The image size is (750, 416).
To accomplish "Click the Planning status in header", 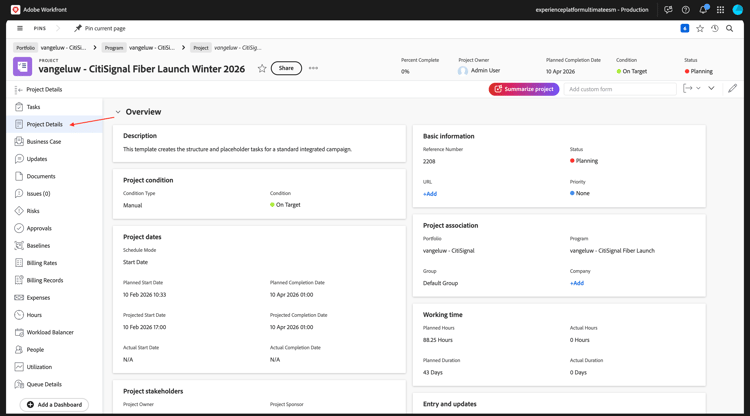I will (x=698, y=71).
